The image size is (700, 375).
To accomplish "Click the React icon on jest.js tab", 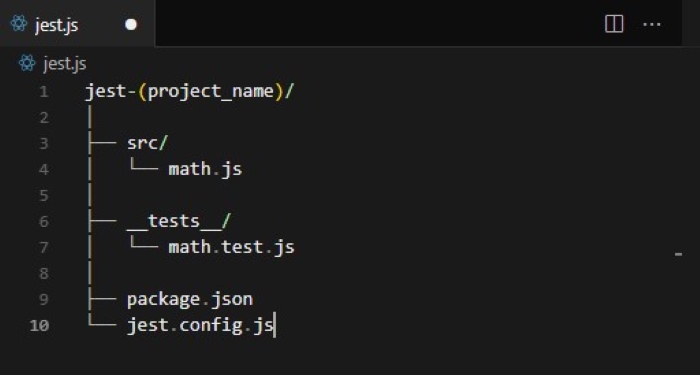I will click(19, 23).
